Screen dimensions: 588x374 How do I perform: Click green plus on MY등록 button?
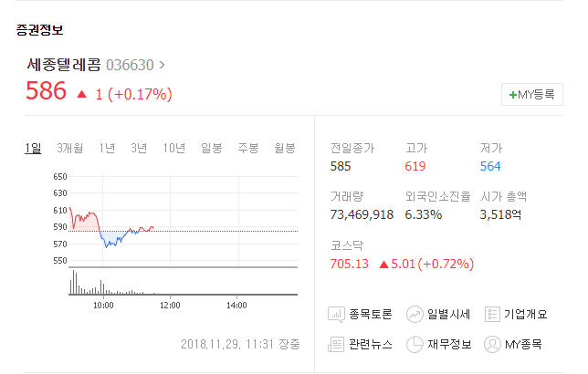(x=512, y=95)
